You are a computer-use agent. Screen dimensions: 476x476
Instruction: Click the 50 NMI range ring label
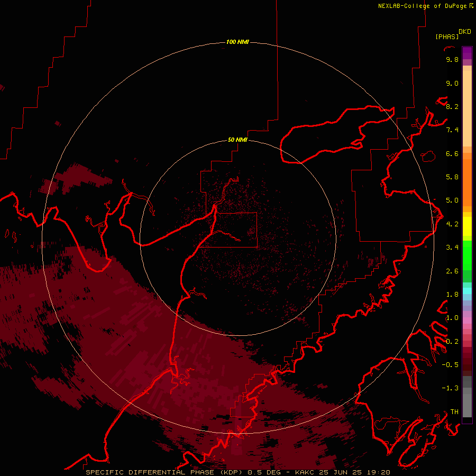click(x=237, y=140)
